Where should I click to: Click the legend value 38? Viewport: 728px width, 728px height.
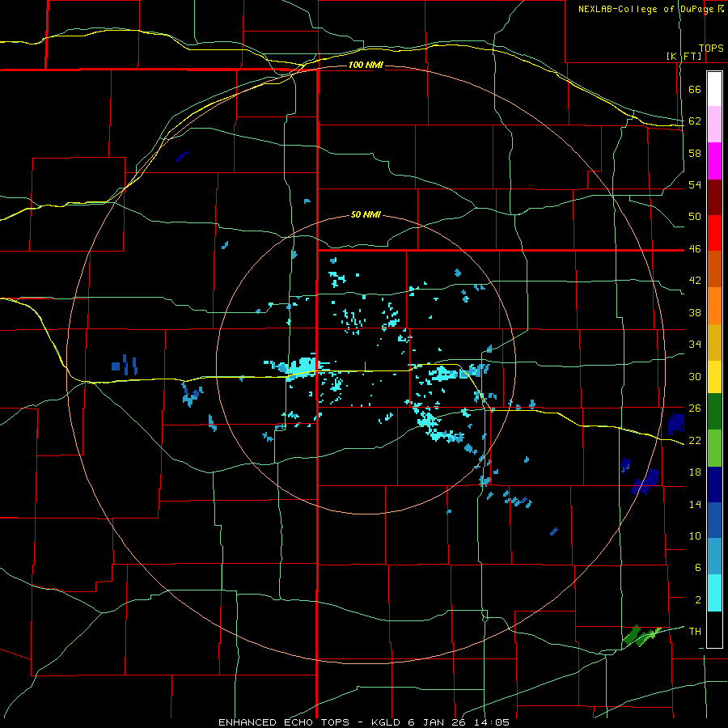695,312
